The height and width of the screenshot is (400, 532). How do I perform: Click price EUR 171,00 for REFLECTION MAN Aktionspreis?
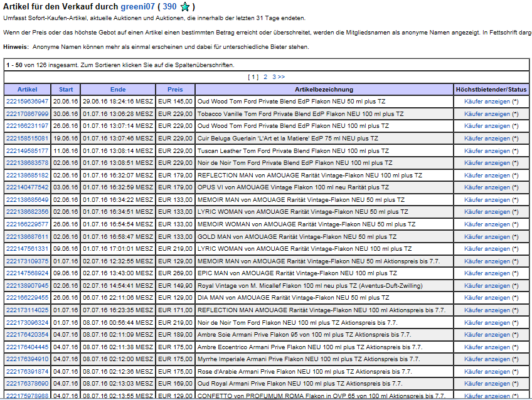coord(175,310)
